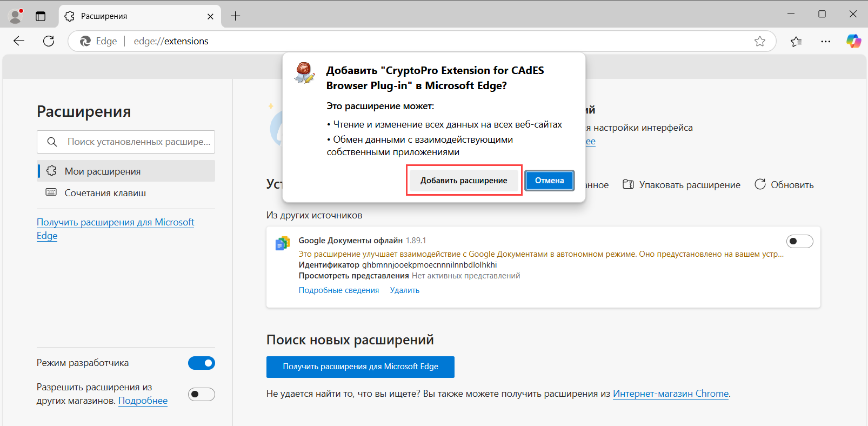Disable the developer mode toggle
This screenshot has height=426, width=868.
tap(202, 363)
